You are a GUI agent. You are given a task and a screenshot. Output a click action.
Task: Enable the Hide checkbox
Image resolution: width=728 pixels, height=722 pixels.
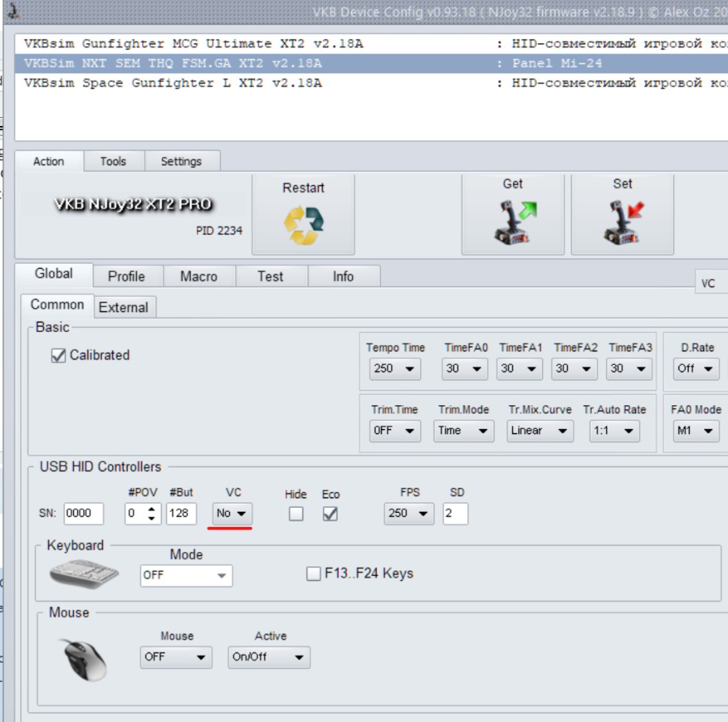[x=296, y=514]
